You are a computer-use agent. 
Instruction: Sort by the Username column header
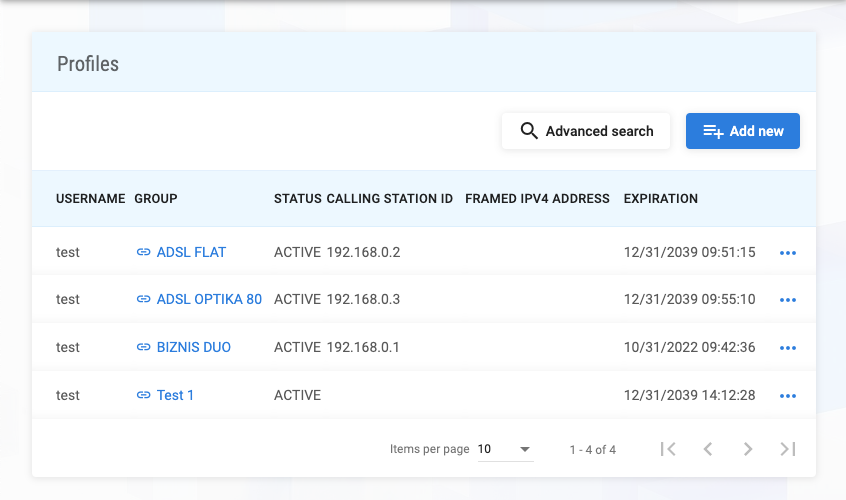click(90, 198)
